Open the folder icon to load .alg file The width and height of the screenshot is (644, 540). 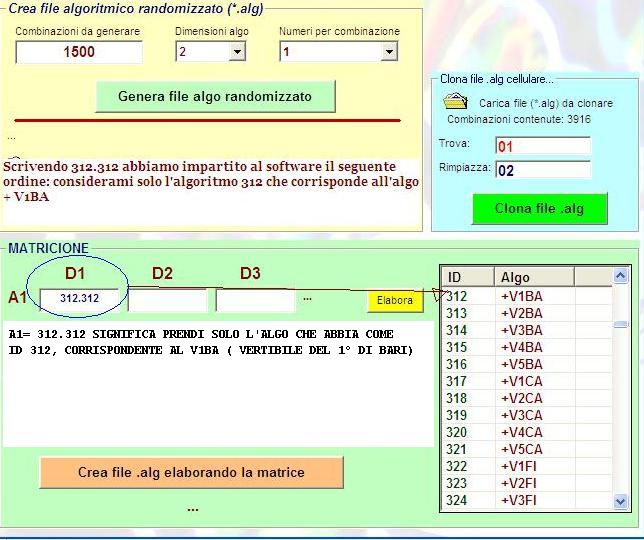tap(455, 101)
